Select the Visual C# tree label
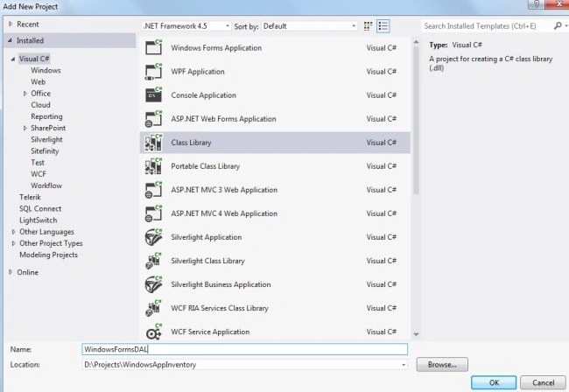 [x=34, y=59]
